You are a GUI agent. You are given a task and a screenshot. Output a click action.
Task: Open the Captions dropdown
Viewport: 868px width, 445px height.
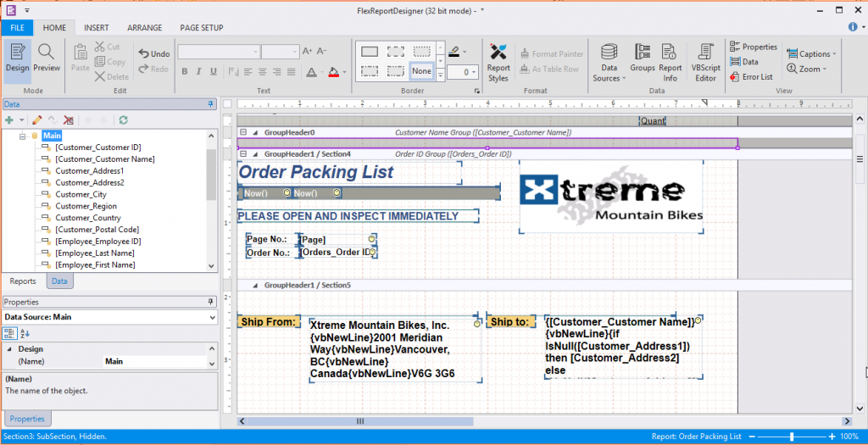click(811, 53)
